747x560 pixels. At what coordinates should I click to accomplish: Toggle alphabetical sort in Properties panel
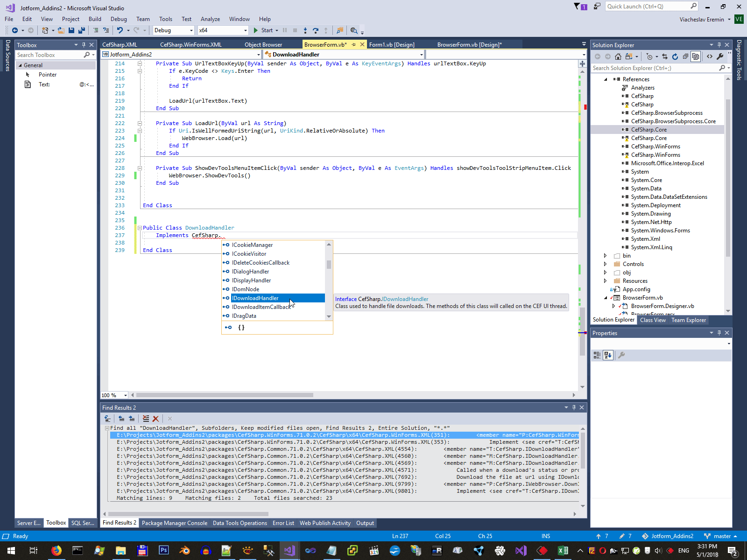(607, 355)
